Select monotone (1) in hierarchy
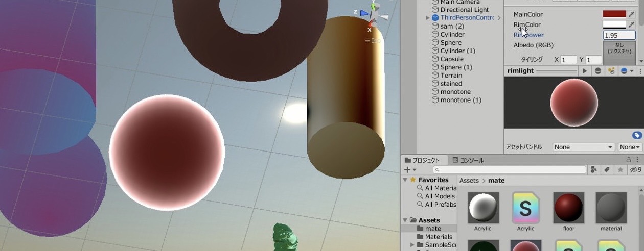Screen dimensions: 644x251 461,99
